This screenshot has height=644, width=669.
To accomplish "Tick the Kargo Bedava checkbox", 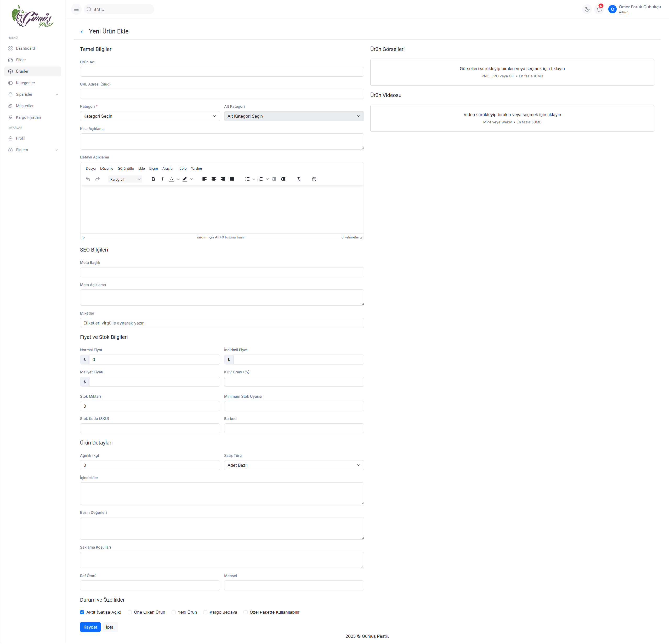I will click(x=206, y=612).
